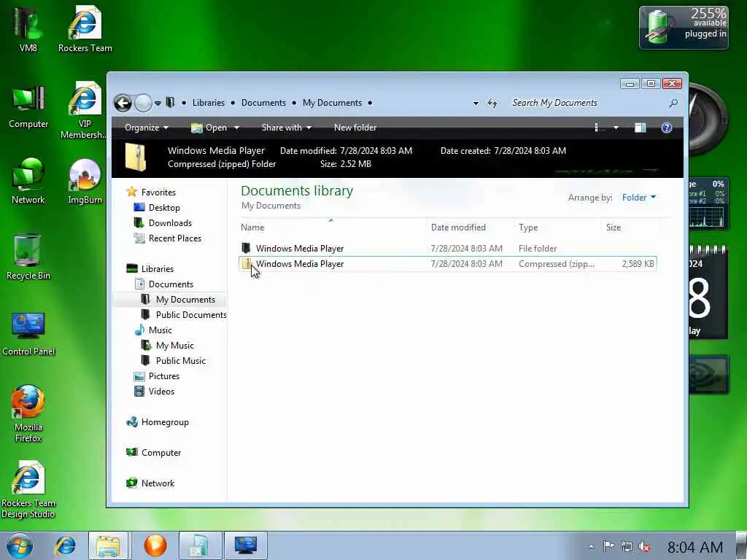Sort by the Size column header

(x=613, y=227)
